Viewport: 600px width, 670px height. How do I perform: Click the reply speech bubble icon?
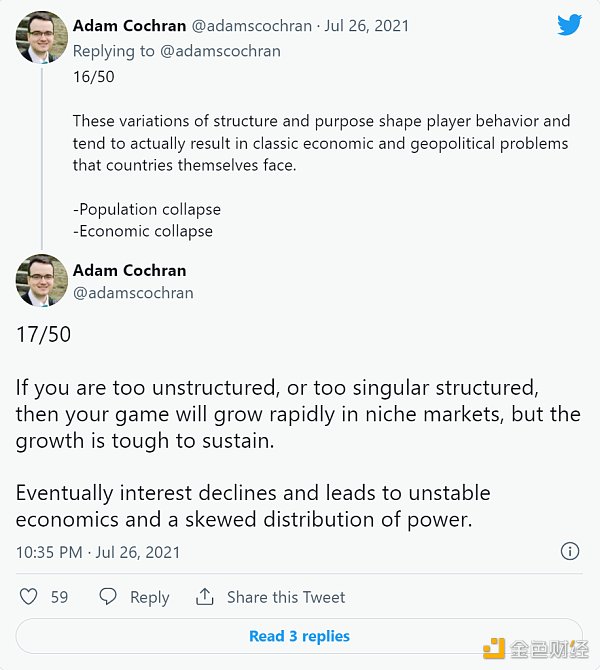pyautogui.click(x=108, y=597)
